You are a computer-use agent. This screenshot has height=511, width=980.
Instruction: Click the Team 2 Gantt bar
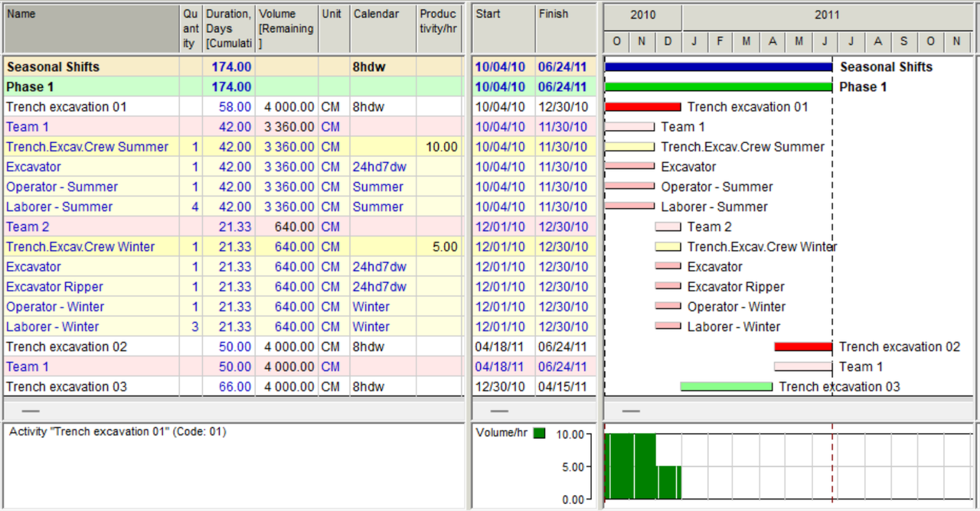click(668, 227)
